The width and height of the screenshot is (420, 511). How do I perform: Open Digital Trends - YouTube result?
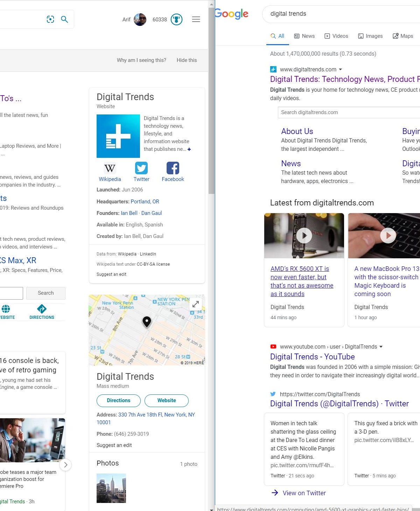coord(312,357)
